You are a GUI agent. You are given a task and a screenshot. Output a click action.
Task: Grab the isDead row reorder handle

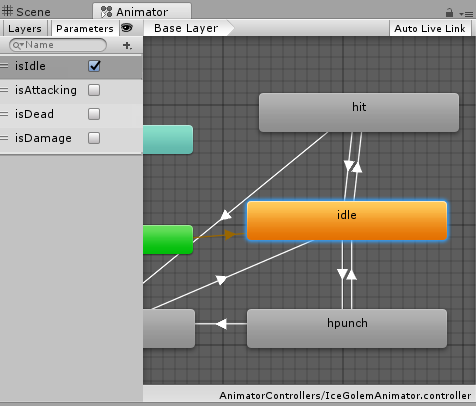[4, 114]
